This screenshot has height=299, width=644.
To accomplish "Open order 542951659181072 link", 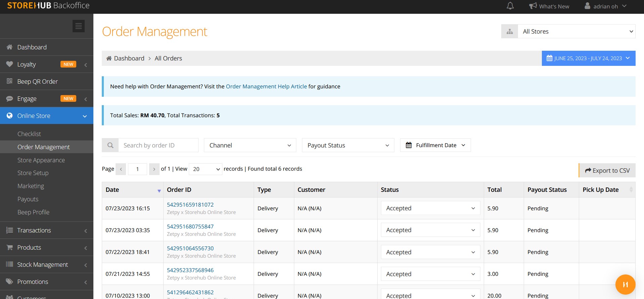I will coord(190,205).
